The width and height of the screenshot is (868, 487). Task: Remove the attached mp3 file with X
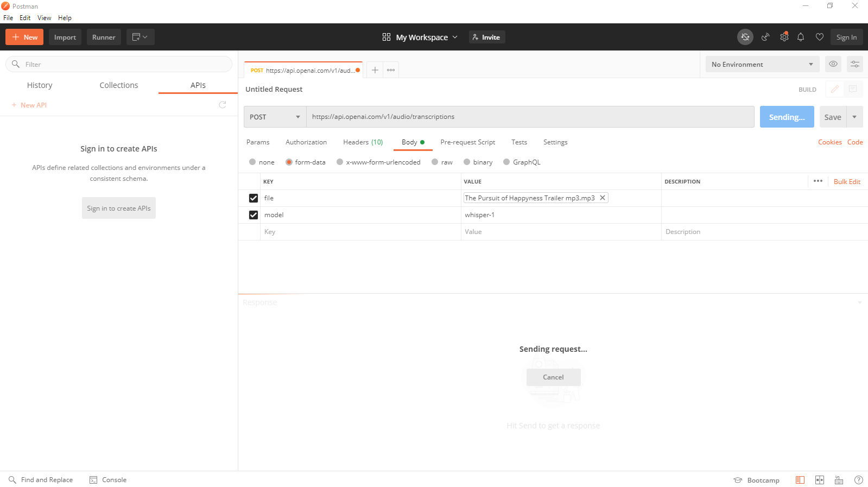pyautogui.click(x=603, y=198)
